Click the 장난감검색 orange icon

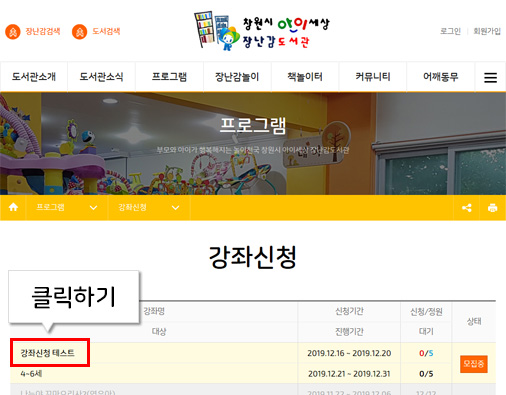click(x=13, y=32)
